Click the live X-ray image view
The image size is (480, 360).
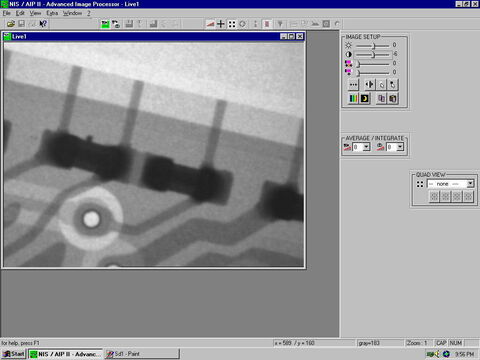(154, 154)
